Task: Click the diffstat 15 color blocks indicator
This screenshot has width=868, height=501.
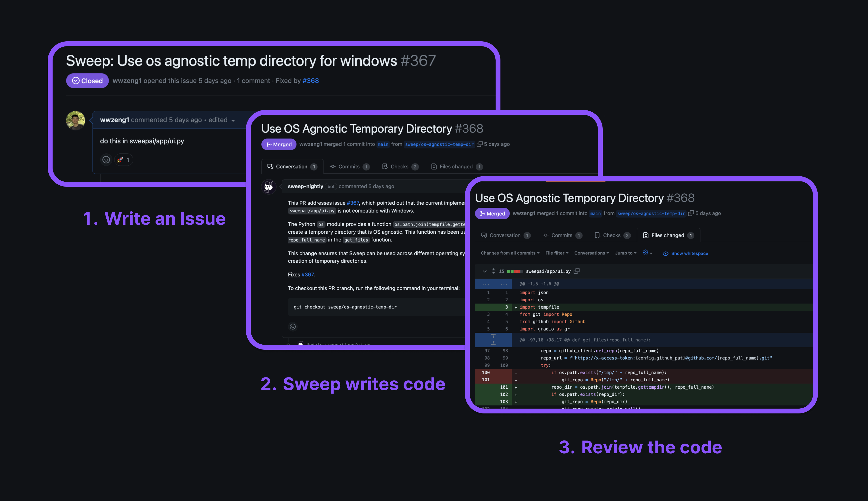Action: [x=515, y=271]
